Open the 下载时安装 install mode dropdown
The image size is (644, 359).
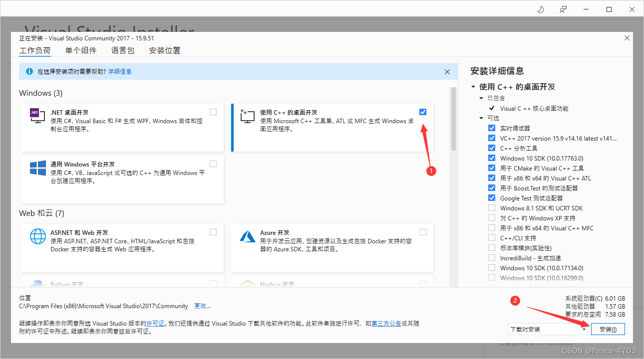coord(548,329)
